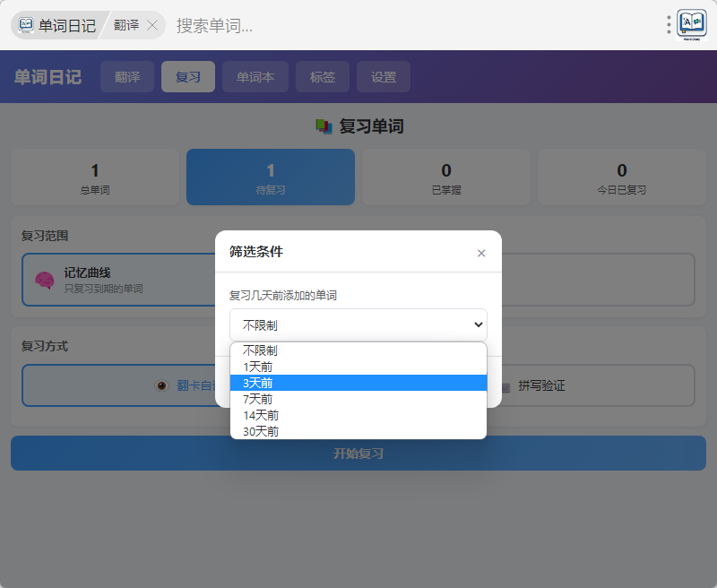
Task: Choose 1天前 from the dropdown options
Action: (x=258, y=367)
